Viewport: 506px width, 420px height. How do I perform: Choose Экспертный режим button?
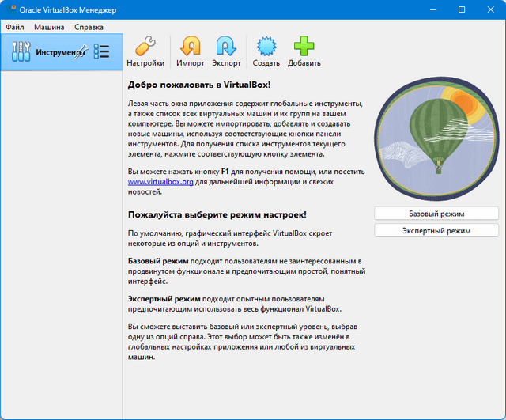coord(436,230)
